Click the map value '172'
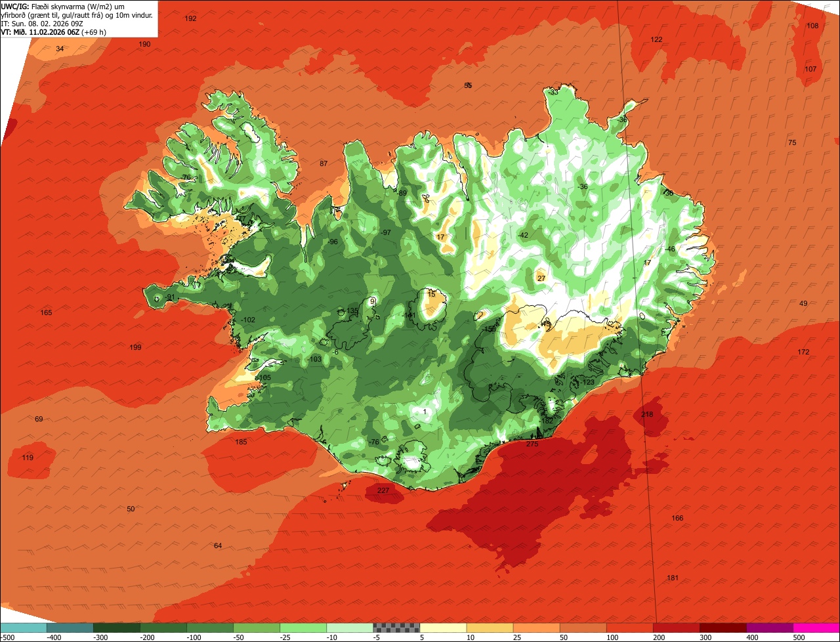Image resolution: width=840 pixels, height=642 pixels. point(803,352)
